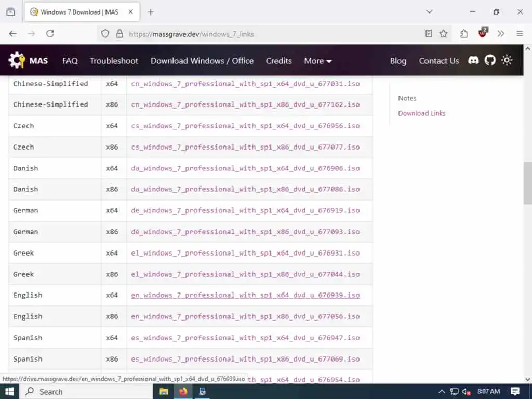
Task: Click the English x64 row language cell
Action: (55, 295)
